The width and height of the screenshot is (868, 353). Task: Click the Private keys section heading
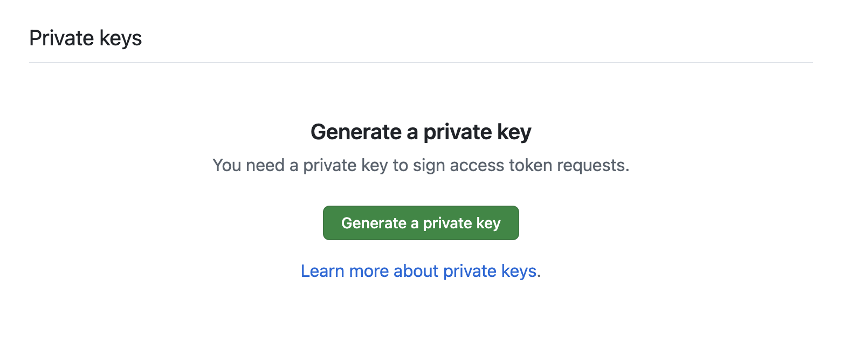coord(85,38)
